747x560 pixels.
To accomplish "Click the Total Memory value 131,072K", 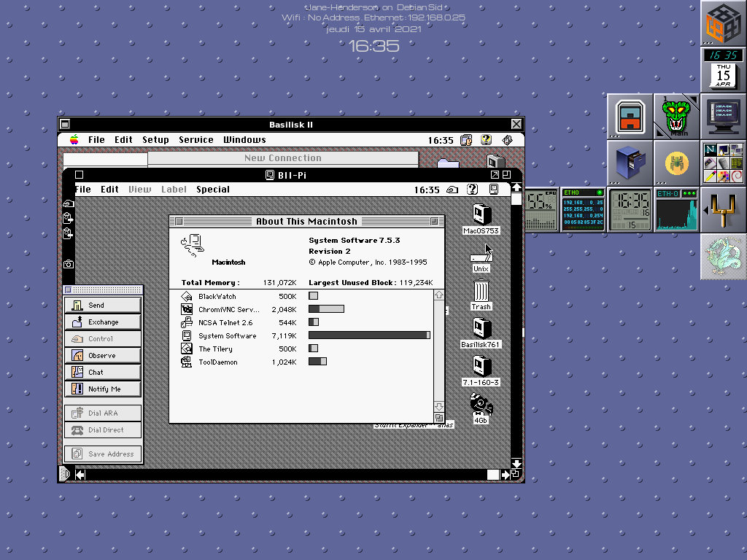I will [x=279, y=283].
